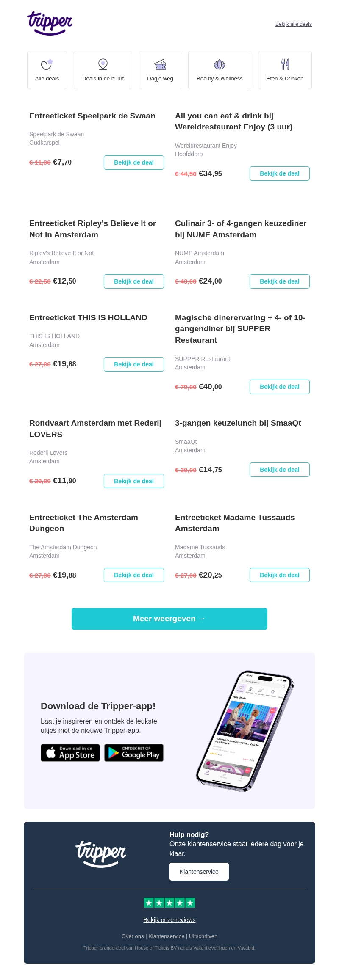Image resolution: width=339 pixels, height=980 pixels.
Task: Open the Over ons footer link
Action: [x=133, y=936]
